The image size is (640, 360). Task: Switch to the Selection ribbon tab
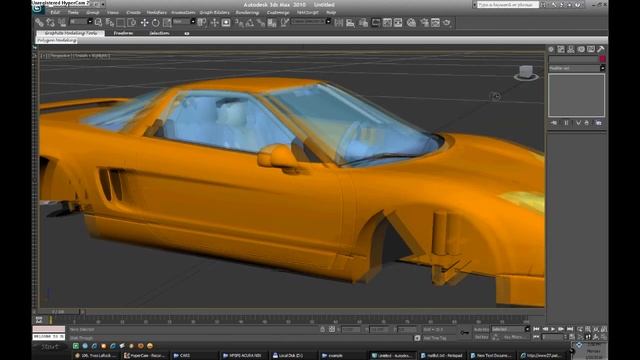tap(159, 33)
